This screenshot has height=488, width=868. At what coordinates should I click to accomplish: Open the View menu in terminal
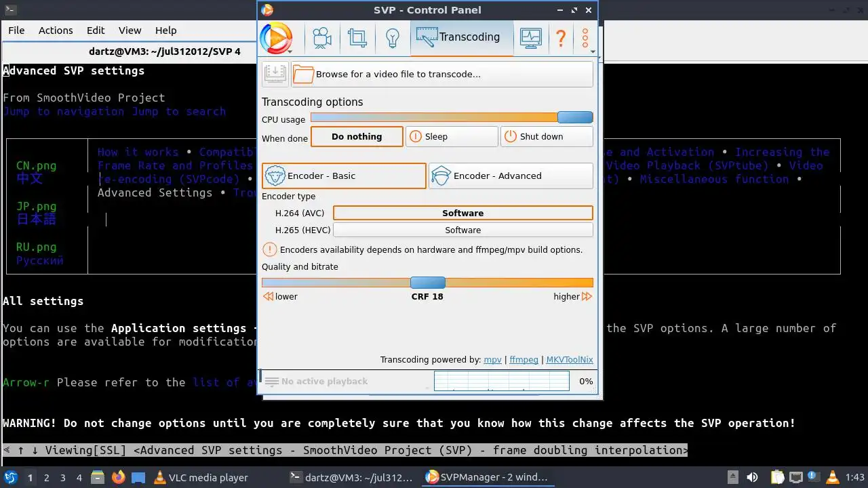[x=130, y=30]
